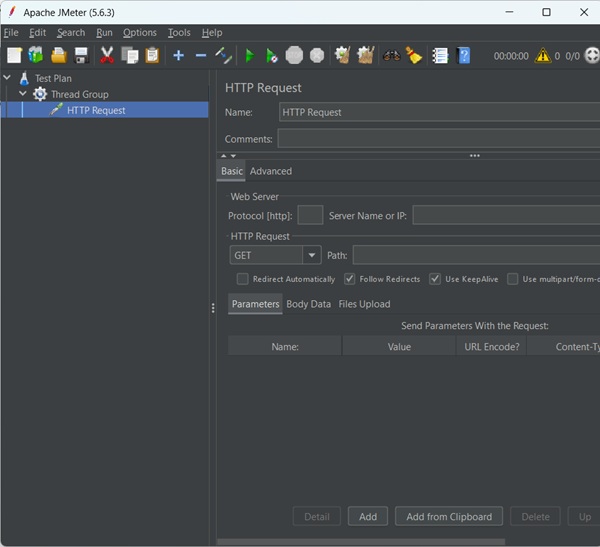600x547 pixels.
Task: Click the Path input field
Action: coord(476,255)
